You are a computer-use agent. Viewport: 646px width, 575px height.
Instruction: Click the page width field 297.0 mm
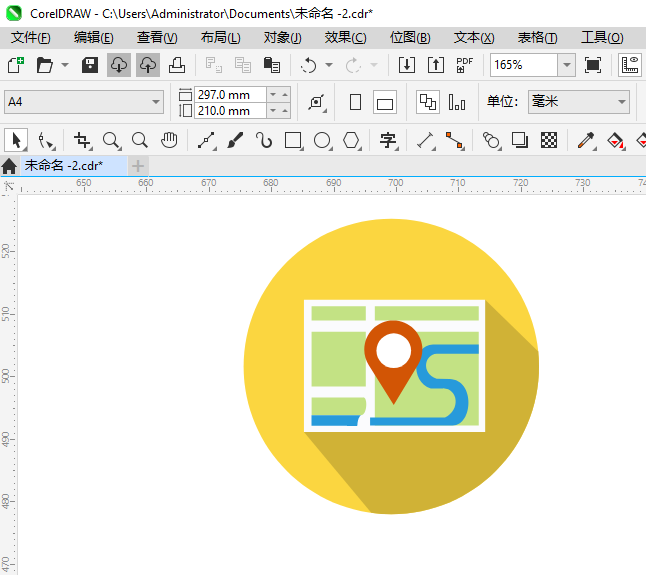pyautogui.click(x=231, y=95)
